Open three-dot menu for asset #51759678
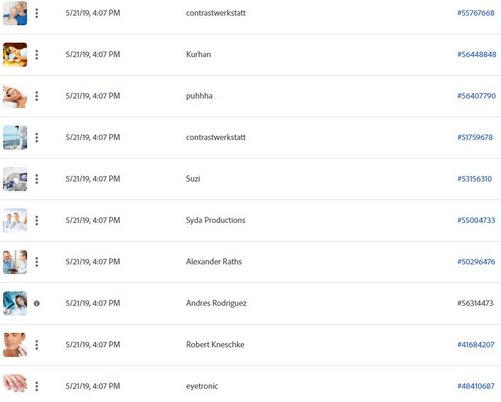The image size is (501, 402). (37, 137)
